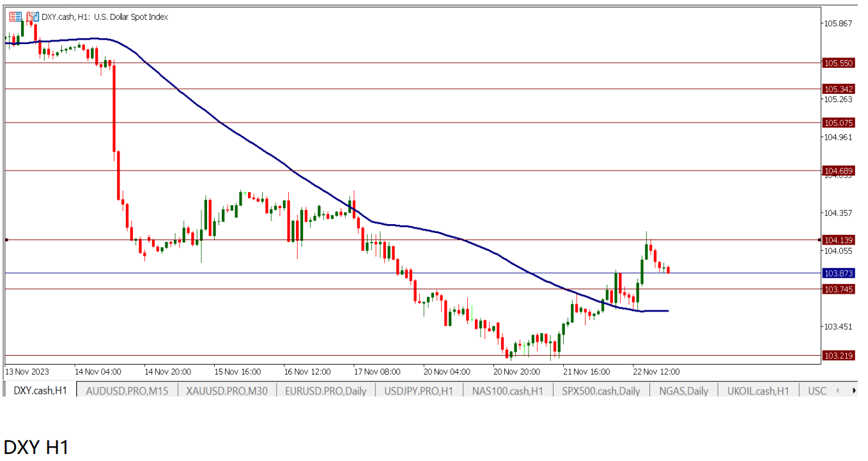The height and width of the screenshot is (461, 868).
Task: Open the XAUUSD.PRO,M30 chart tab
Action: tap(227, 391)
